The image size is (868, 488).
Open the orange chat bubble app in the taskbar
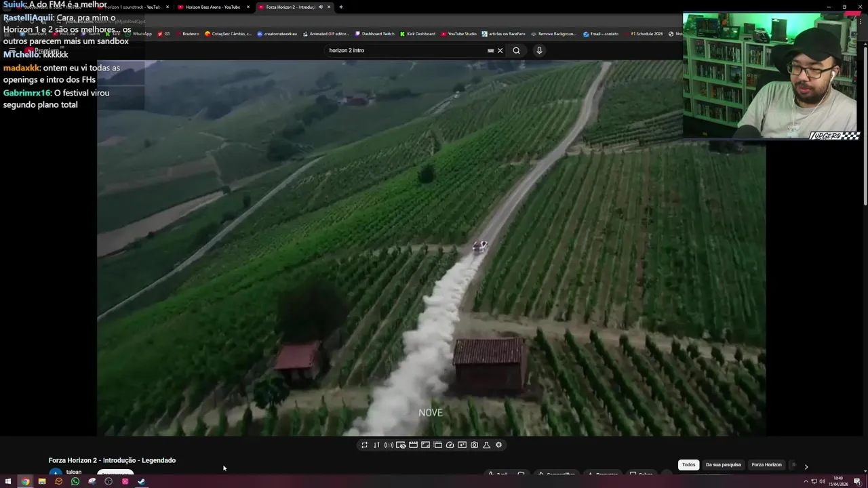coord(58,481)
